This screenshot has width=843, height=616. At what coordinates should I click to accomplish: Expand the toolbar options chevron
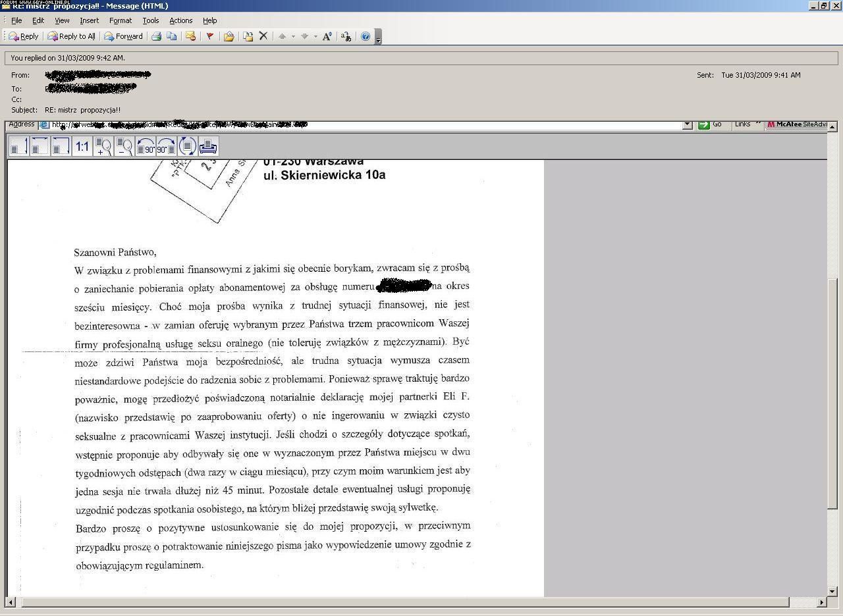pos(378,38)
